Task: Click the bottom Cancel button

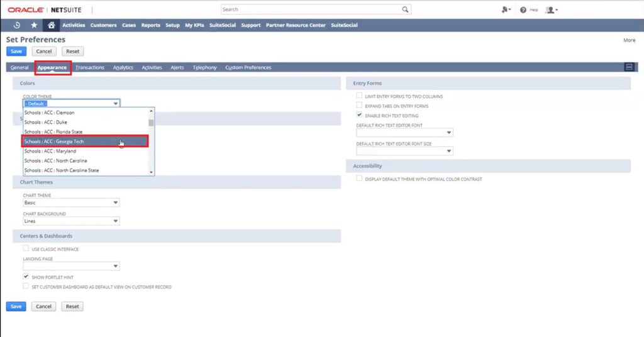Action: [43, 306]
